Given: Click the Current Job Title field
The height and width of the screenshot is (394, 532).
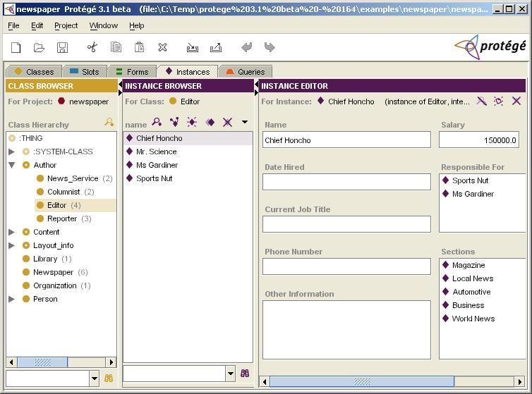Looking at the screenshot, I should (346, 224).
